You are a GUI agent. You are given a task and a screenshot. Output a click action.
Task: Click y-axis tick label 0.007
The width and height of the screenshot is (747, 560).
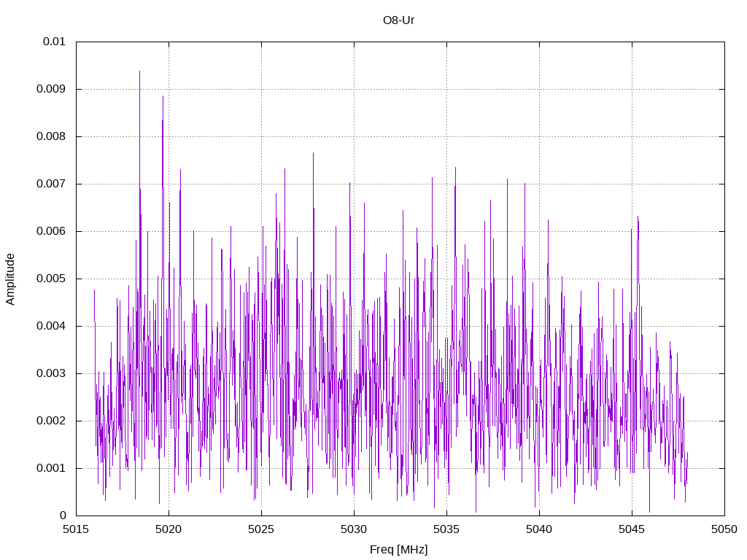coord(51,184)
